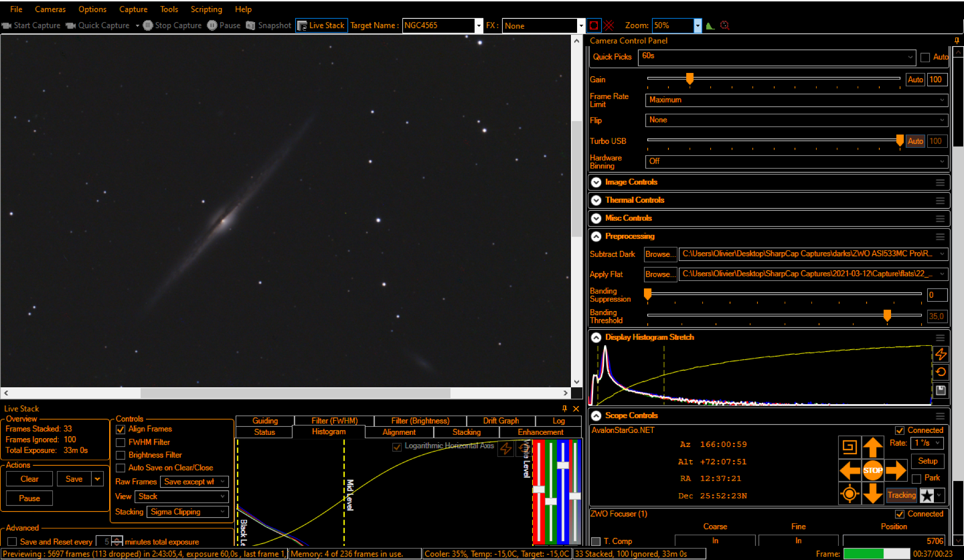
Task: Click scope move left arrow
Action: [x=850, y=470]
